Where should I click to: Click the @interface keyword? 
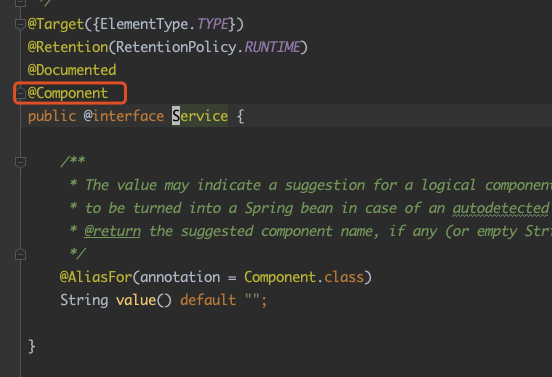124,116
